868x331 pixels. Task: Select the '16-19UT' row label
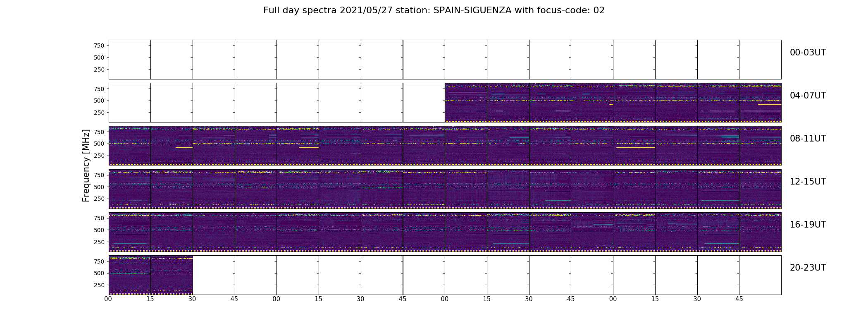[808, 225]
